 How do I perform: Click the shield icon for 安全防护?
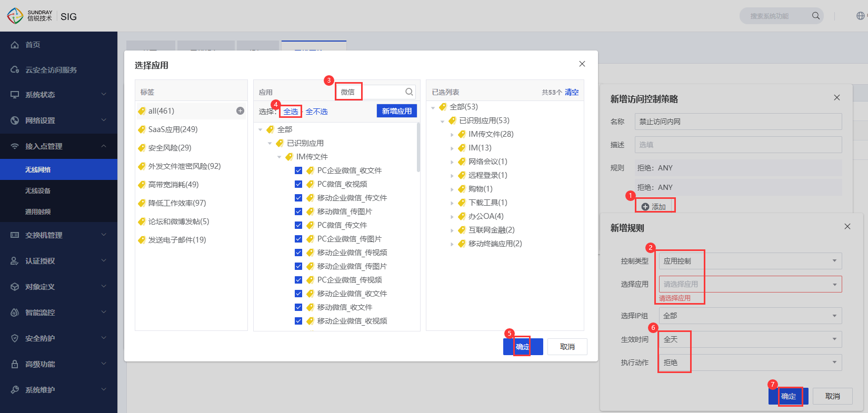15,338
